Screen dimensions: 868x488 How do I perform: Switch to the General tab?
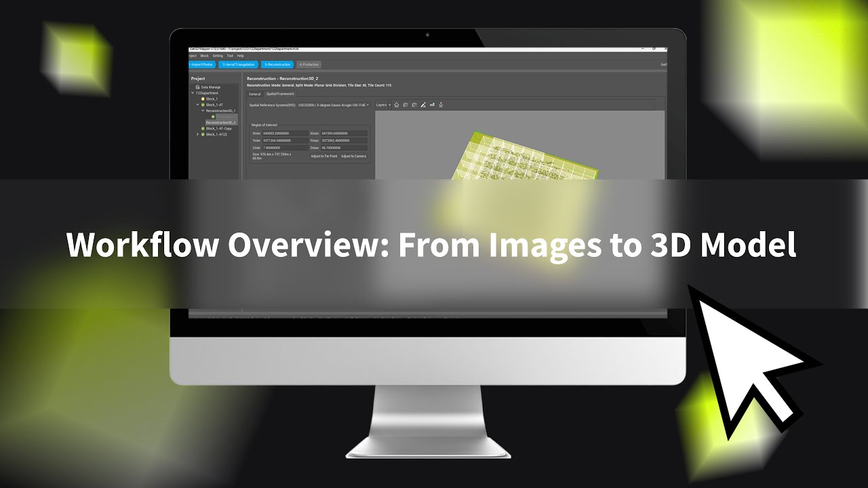254,94
